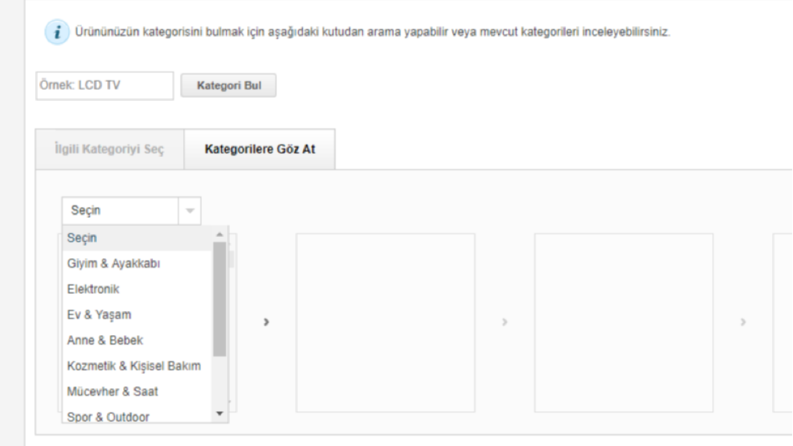
Task: Select Giyim & Ayakkabı category
Action: tap(137, 263)
